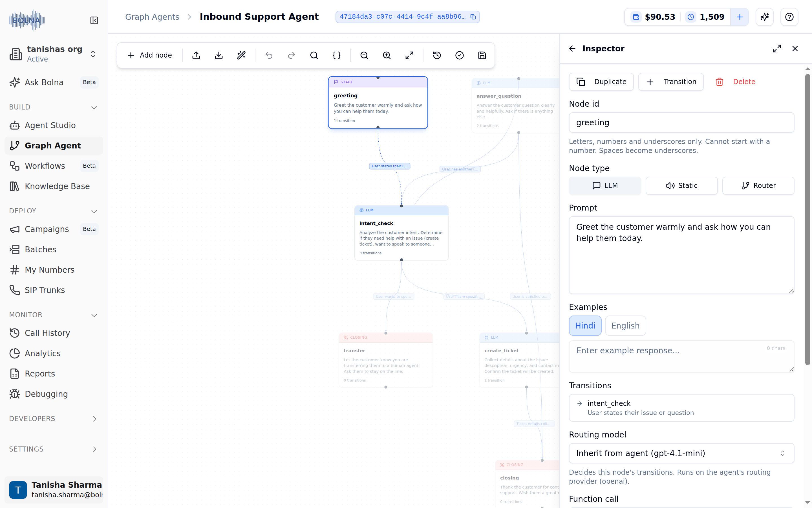Click the wallet balance $90.53
The height and width of the screenshot is (508, 812).
[654, 17]
